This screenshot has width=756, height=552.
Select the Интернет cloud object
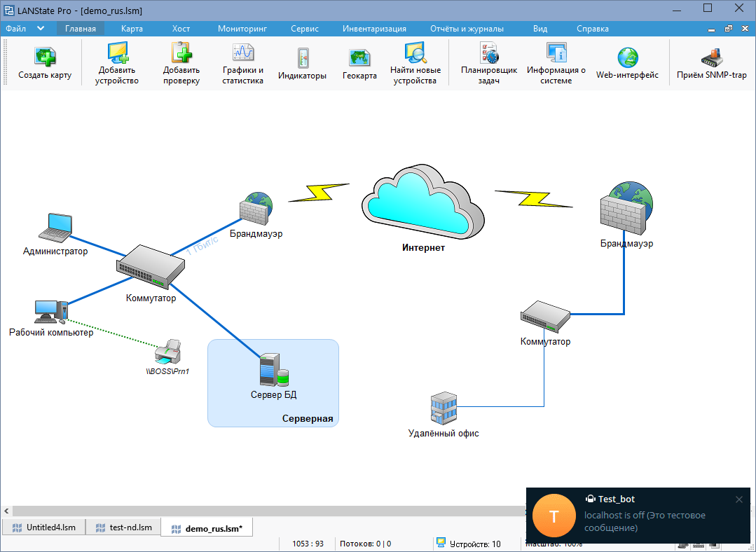(422, 201)
